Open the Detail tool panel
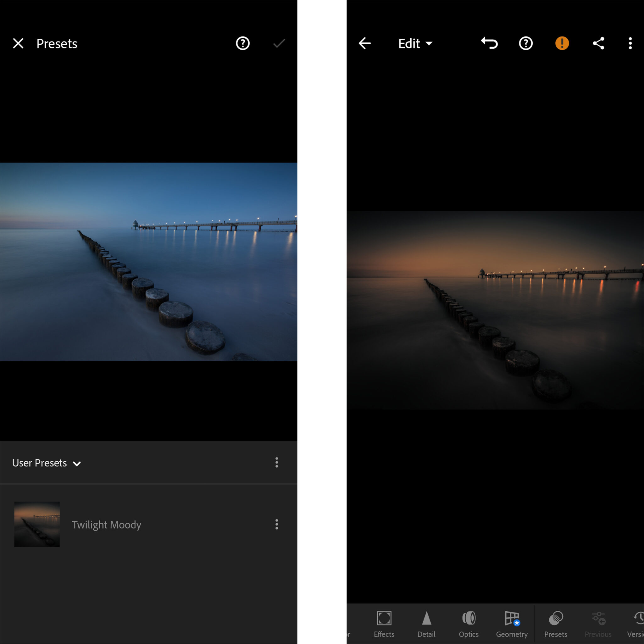Image resolution: width=644 pixels, height=644 pixels. 426,624
